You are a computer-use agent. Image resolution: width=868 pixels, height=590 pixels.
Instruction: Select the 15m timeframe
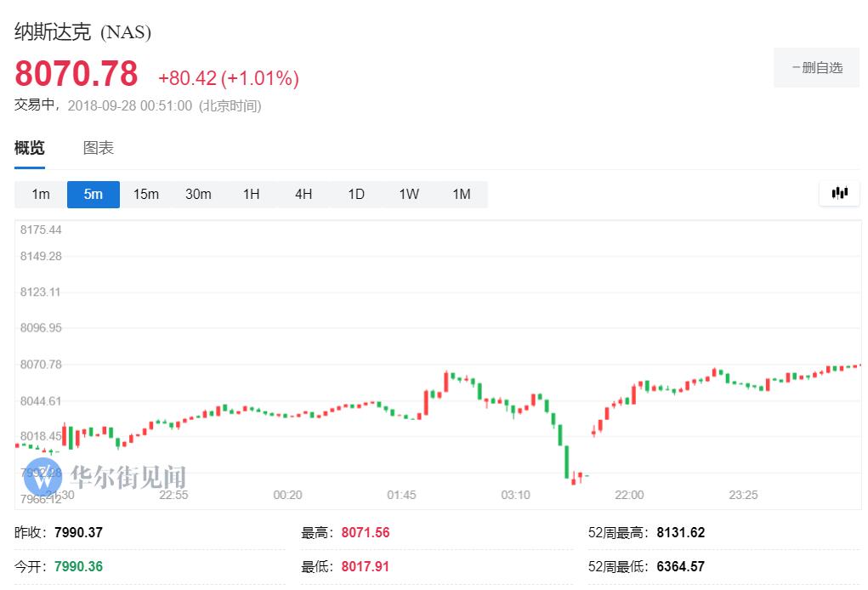[145, 195]
